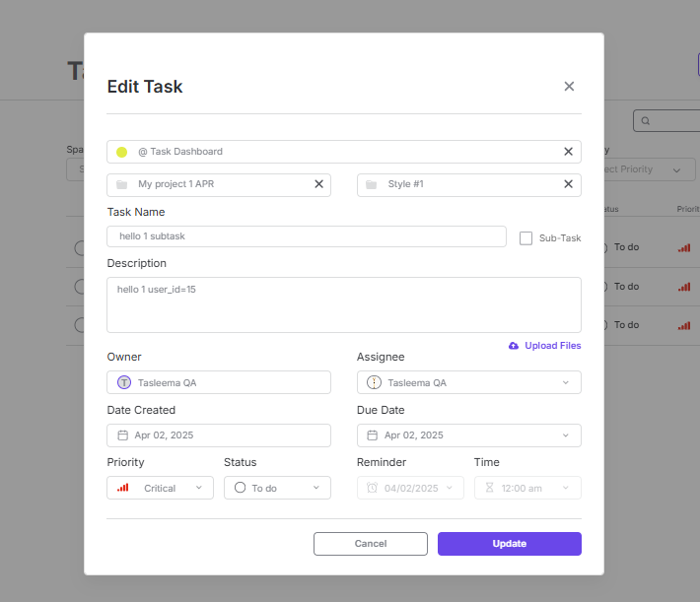Screen dimensions: 700x602
Task: Click the calendar icon in Date Created
Action: (x=123, y=435)
